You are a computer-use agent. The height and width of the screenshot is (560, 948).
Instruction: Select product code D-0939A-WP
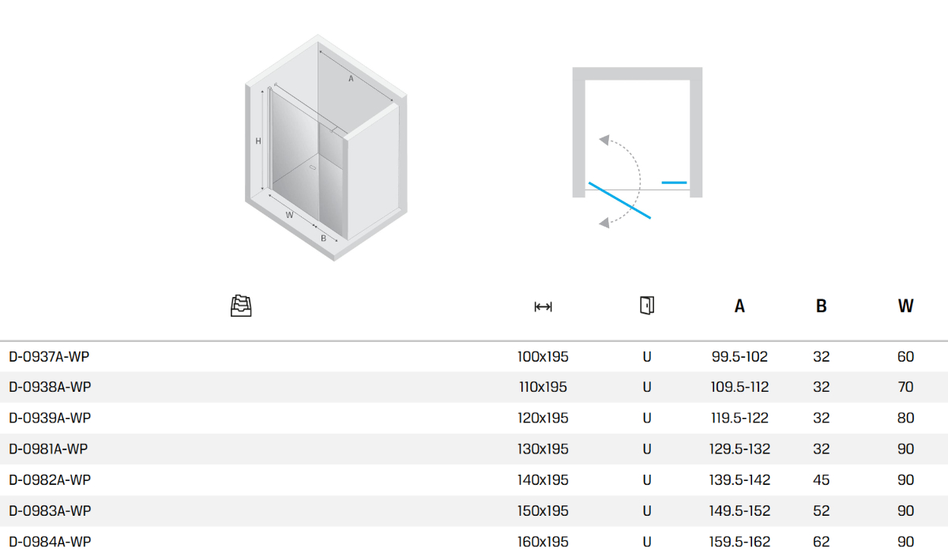50,419
